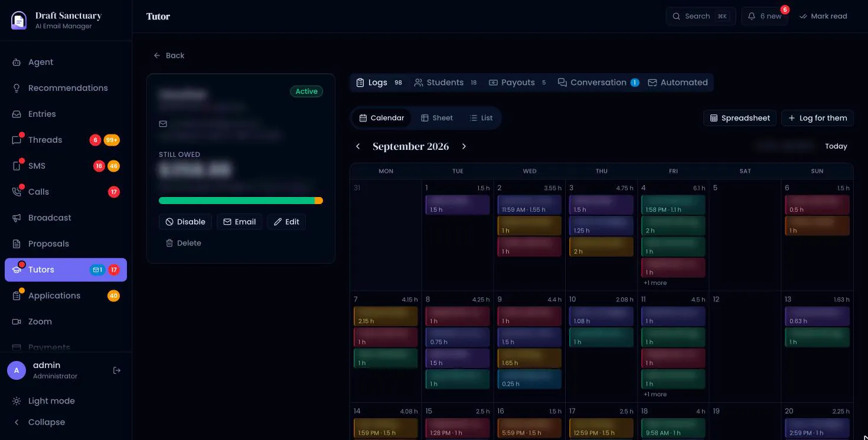Click Mark read
This screenshot has height=440, width=868.
point(823,17)
